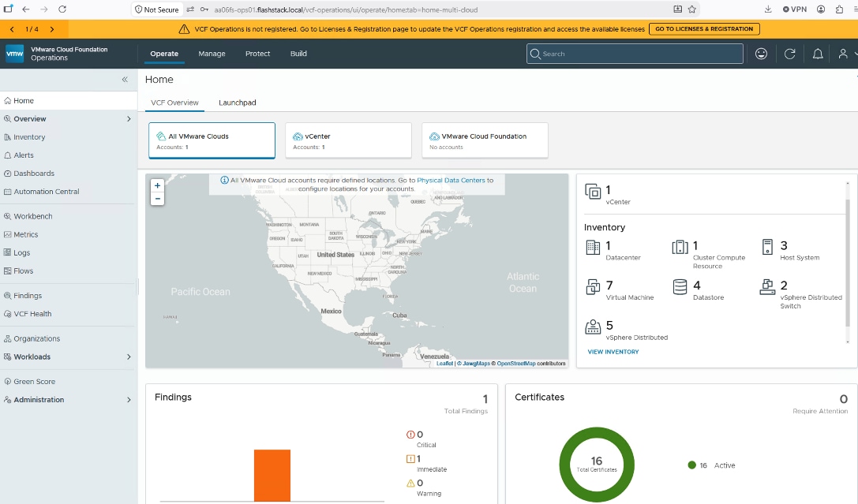858x504 pixels.
Task: Open browser downloads icon
Action: tap(768, 9)
